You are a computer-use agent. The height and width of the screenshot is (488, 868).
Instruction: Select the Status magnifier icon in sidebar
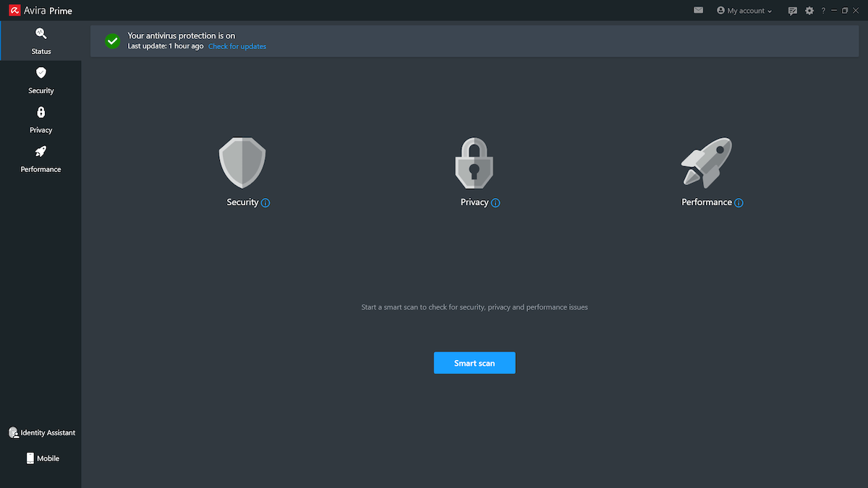point(41,33)
